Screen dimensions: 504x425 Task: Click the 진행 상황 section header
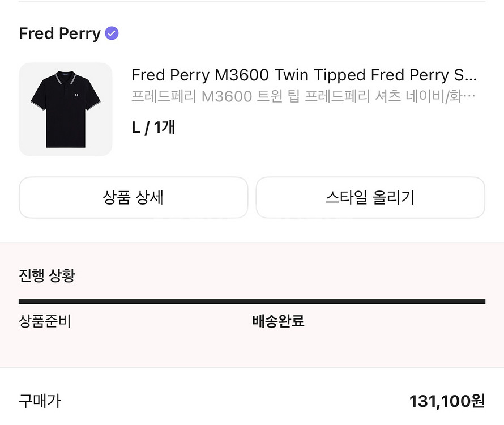[45, 275]
